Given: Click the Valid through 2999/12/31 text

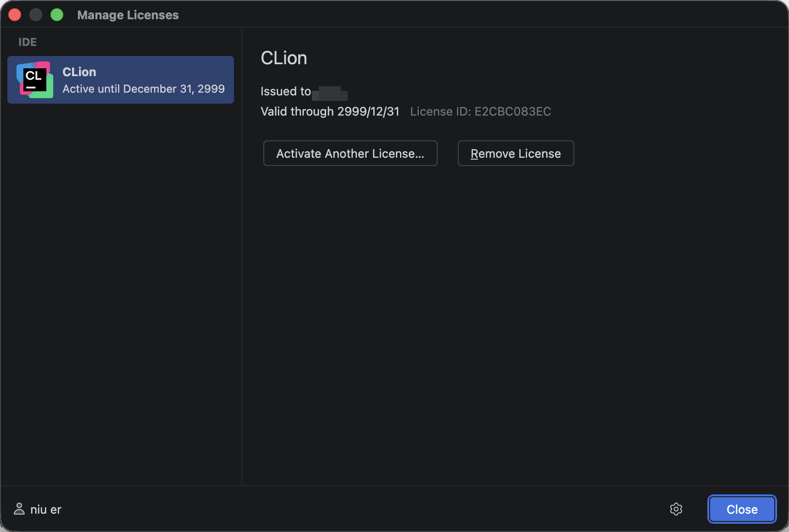Looking at the screenshot, I should click(330, 111).
